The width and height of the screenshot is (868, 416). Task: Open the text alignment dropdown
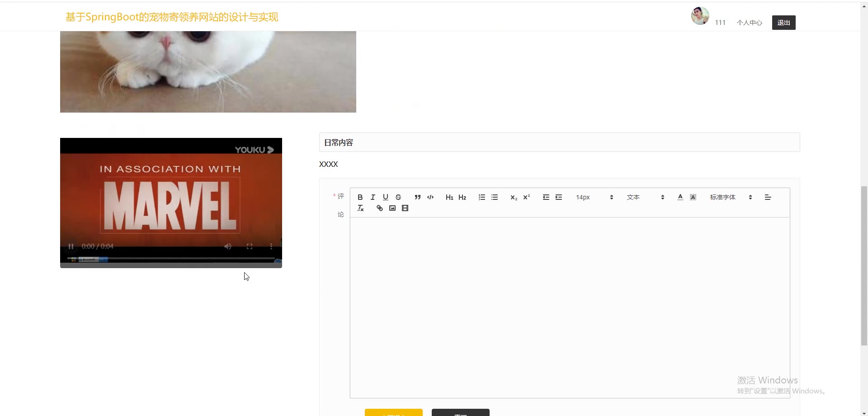tap(768, 197)
